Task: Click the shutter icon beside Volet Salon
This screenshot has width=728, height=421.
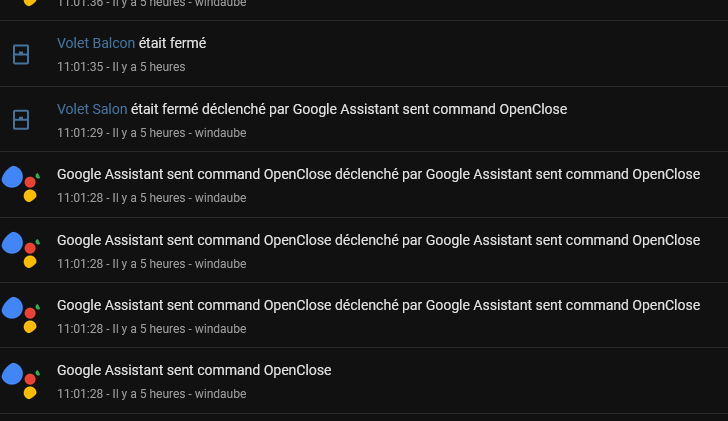Action: pos(21,120)
